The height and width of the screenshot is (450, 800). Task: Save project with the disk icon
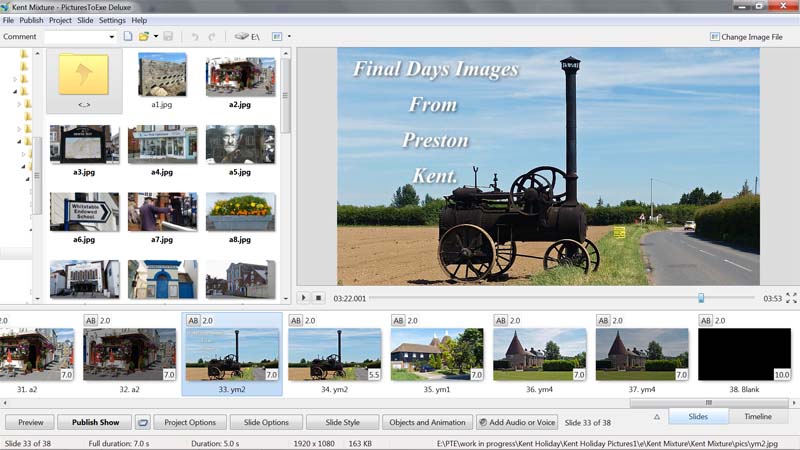tap(168, 36)
